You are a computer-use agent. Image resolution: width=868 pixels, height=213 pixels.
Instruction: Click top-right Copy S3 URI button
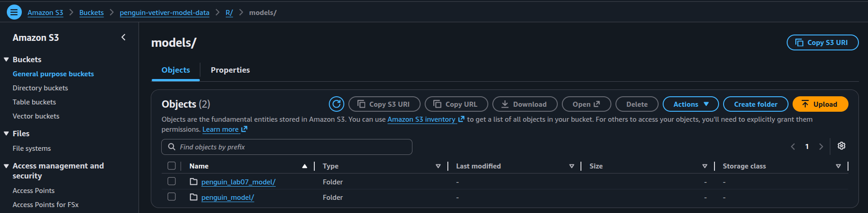[x=822, y=42]
